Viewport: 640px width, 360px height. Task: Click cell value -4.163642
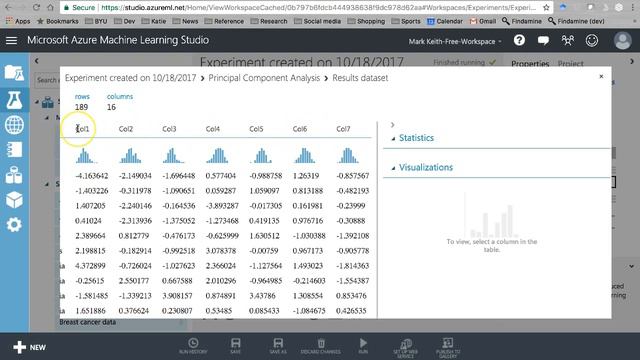pos(92,176)
